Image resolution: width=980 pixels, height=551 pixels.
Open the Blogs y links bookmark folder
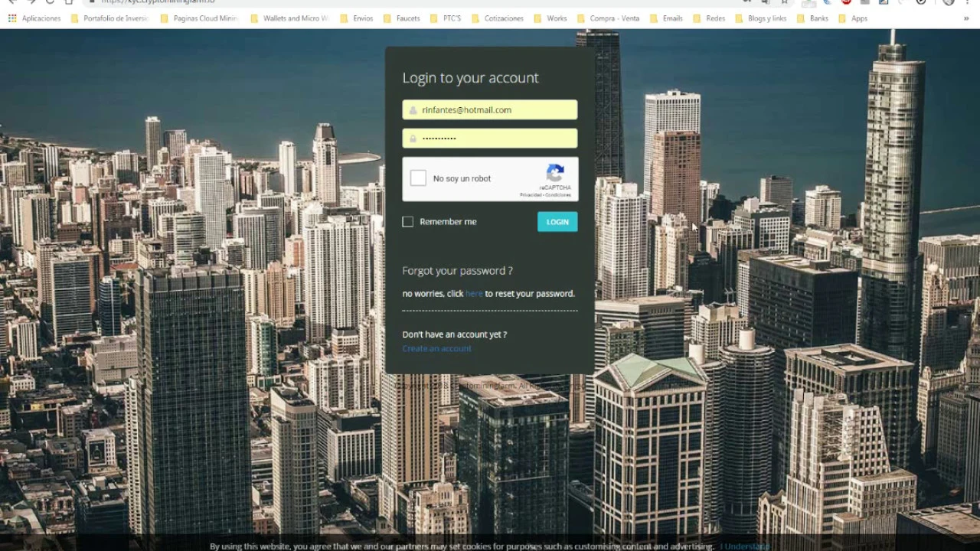[x=760, y=18]
